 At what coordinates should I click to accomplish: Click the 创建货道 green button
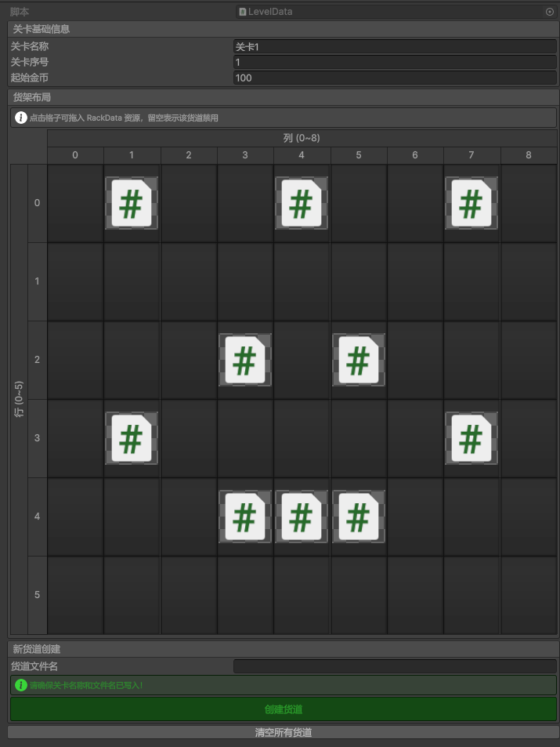[283, 709]
